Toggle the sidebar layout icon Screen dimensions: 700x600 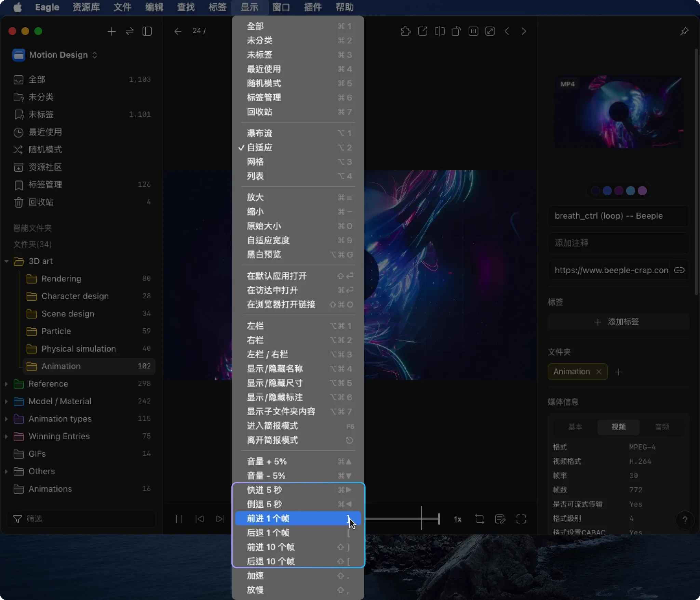pos(147,31)
